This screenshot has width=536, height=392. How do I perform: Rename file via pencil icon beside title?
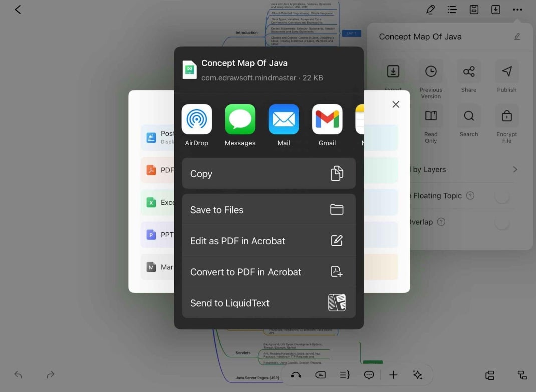click(x=517, y=36)
